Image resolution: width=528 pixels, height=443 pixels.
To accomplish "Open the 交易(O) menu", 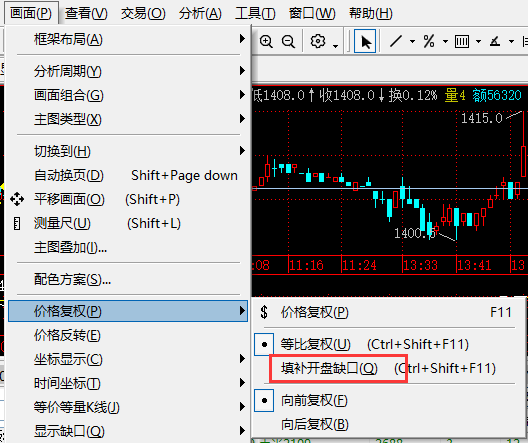I will tap(143, 13).
